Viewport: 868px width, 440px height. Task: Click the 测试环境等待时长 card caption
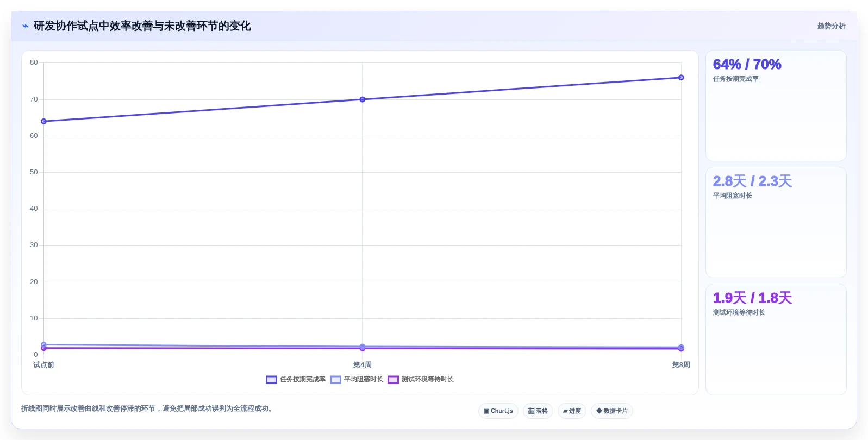coord(739,313)
